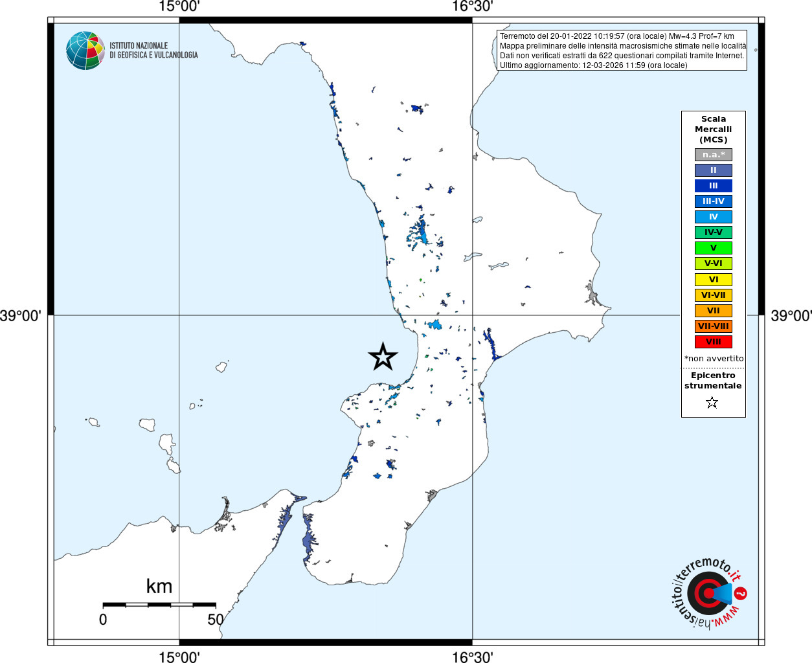Screen dimensions: 812x663
Task: Select the III-IV legend swatch
Action: point(713,201)
